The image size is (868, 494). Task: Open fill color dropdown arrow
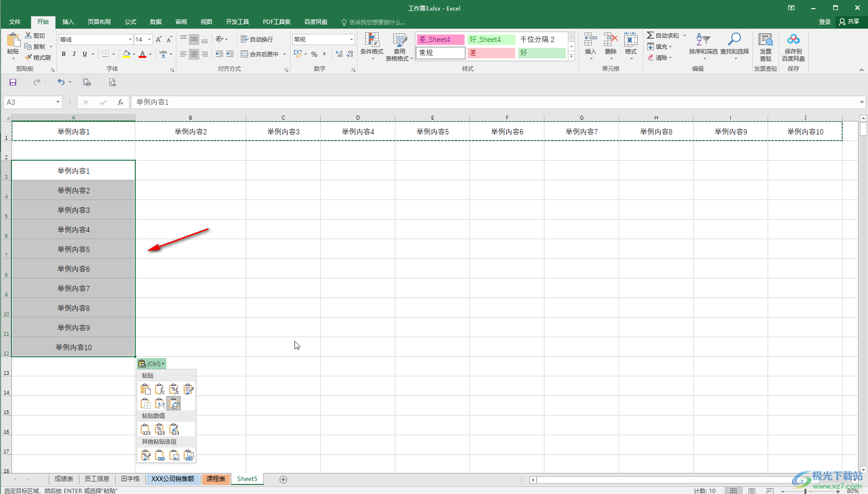(x=134, y=54)
